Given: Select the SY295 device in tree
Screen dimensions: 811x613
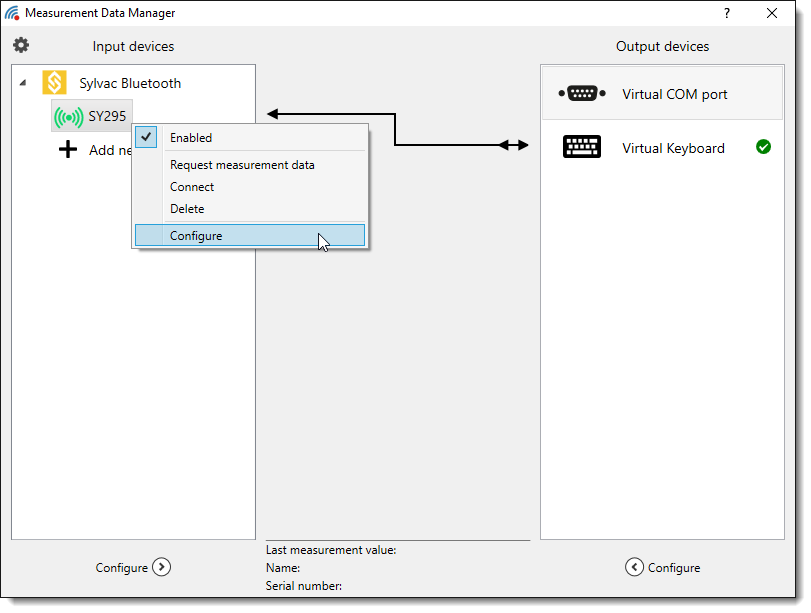Looking at the screenshot, I should tap(107, 117).
